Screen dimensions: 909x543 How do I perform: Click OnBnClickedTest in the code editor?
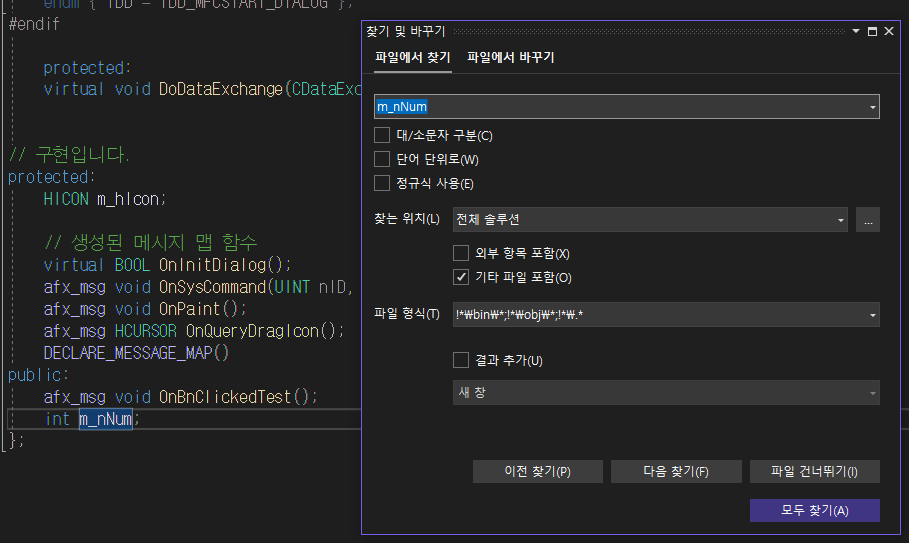[x=225, y=397]
